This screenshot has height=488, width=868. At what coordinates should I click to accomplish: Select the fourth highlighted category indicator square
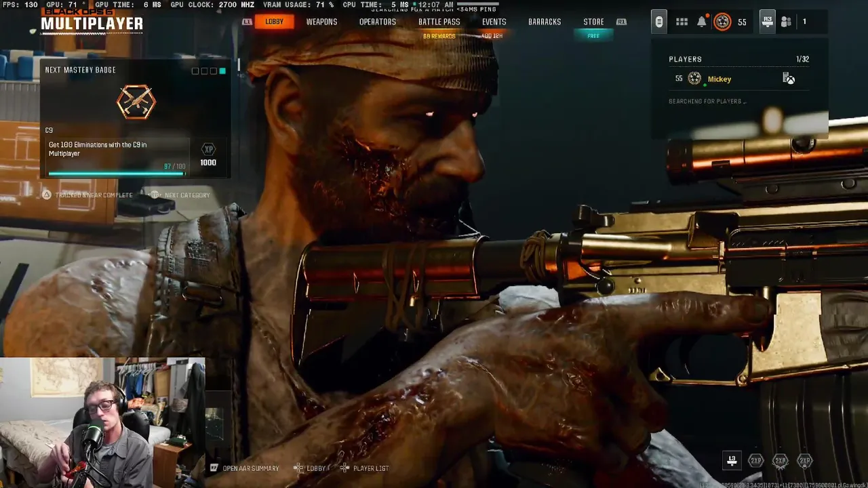point(222,70)
